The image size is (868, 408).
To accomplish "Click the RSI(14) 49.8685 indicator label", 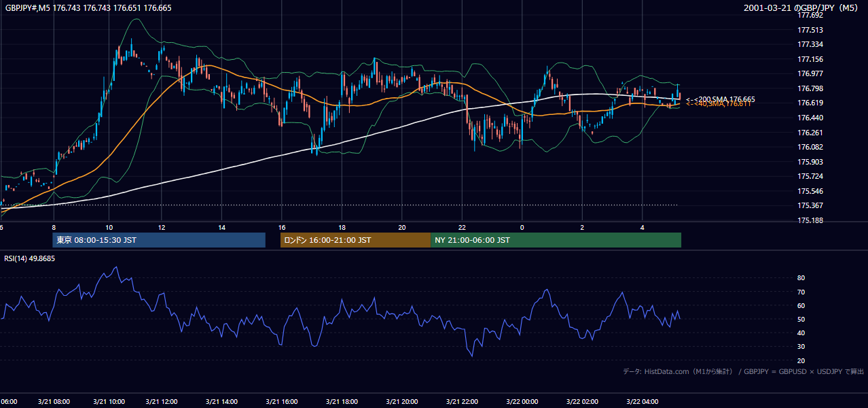I will [x=30, y=258].
